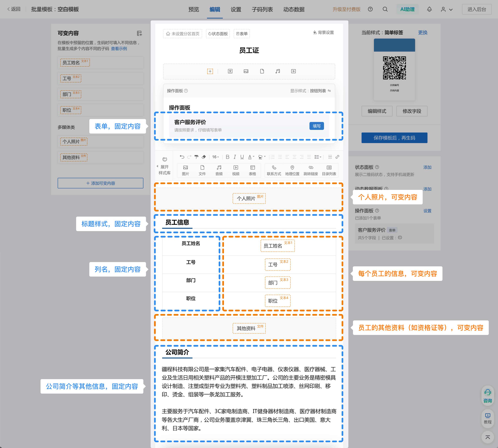Toggle bold formatting

click(x=228, y=157)
